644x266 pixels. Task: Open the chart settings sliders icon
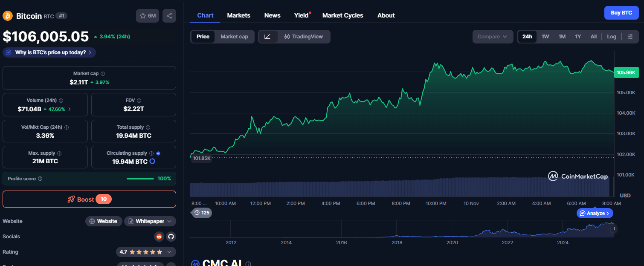(x=630, y=37)
